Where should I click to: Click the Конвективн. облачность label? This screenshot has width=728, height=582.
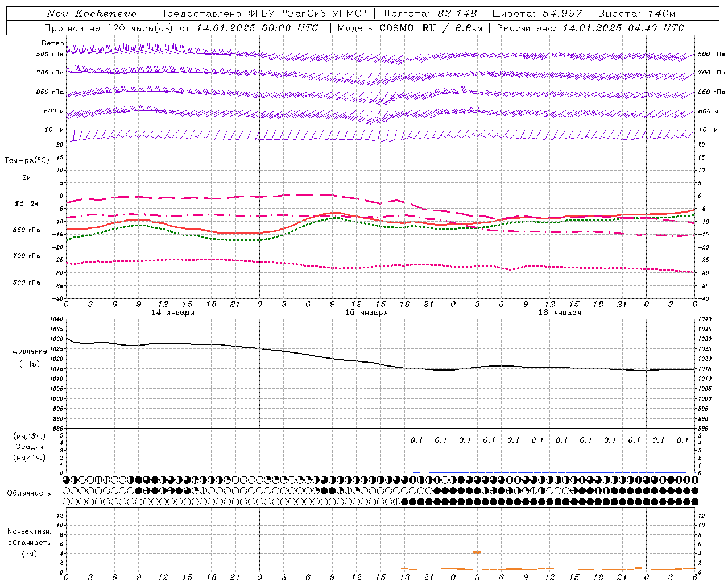click(29, 537)
